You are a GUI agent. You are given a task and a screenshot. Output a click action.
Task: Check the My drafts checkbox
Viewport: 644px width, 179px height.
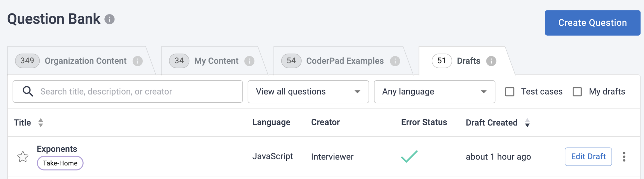coord(577,92)
